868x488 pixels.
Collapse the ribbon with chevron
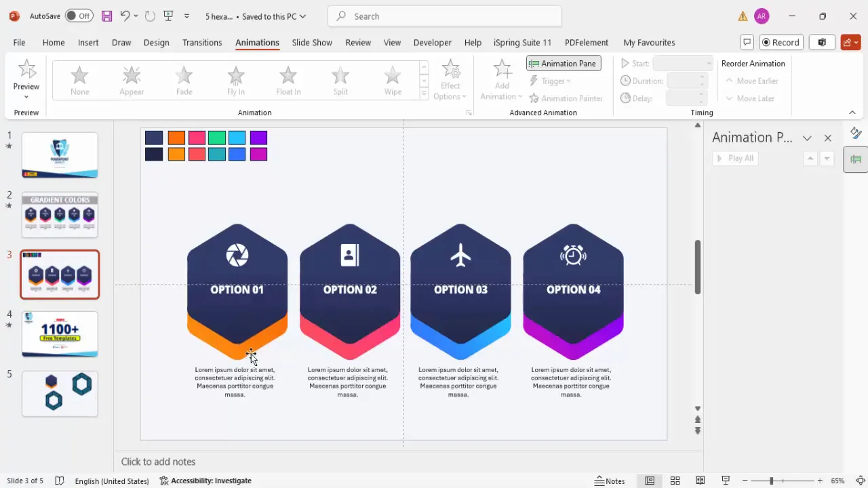point(852,113)
